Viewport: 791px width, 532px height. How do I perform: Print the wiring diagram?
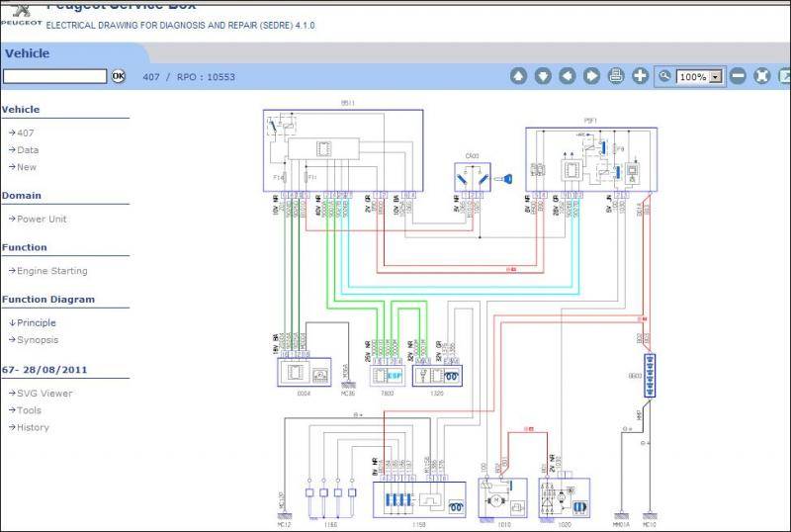click(x=616, y=76)
